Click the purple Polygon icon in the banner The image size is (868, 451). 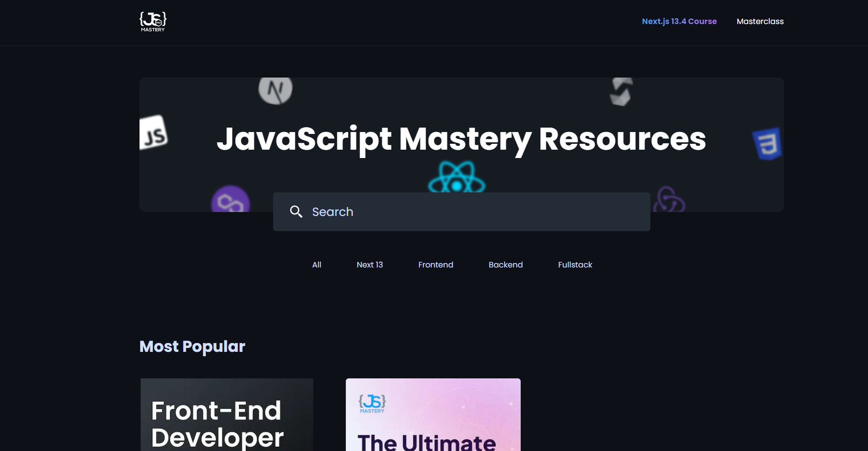(x=230, y=199)
